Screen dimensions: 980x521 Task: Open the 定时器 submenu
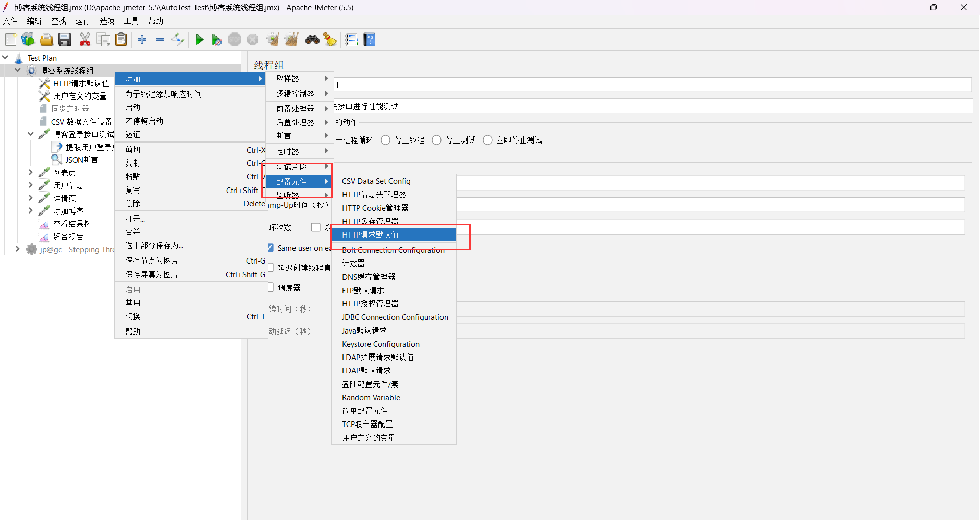click(300, 151)
